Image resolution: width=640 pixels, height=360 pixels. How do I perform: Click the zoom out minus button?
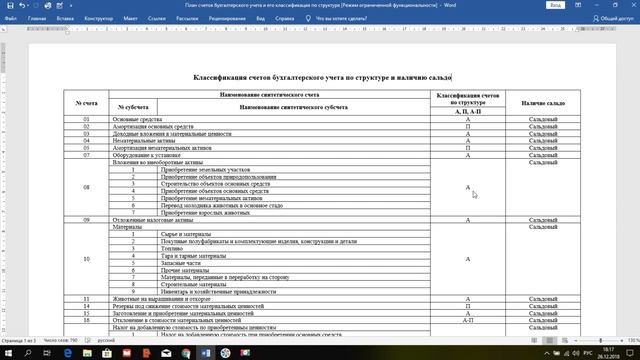pyautogui.click(x=576, y=340)
